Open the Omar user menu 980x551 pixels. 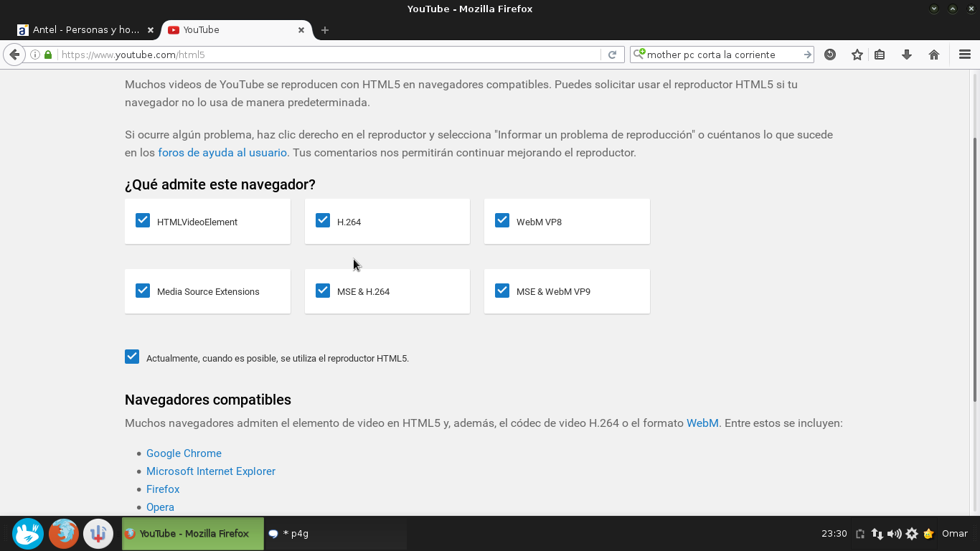coord(955,534)
